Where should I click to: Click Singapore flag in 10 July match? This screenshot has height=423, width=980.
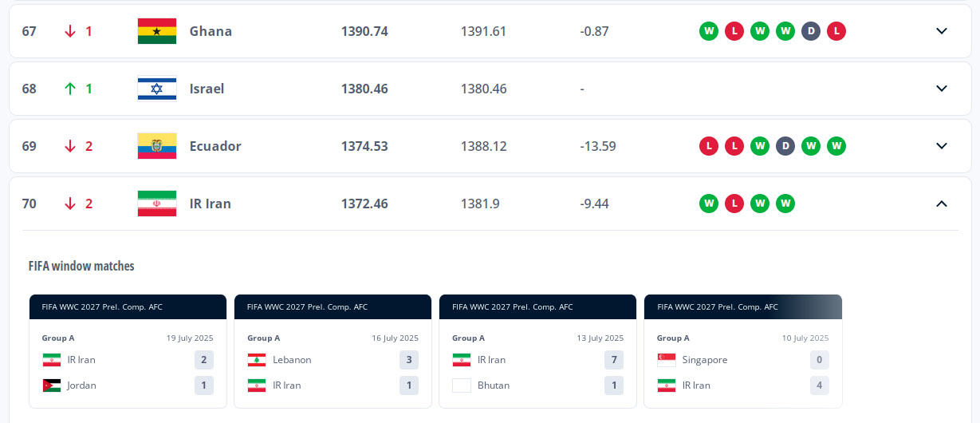point(667,360)
